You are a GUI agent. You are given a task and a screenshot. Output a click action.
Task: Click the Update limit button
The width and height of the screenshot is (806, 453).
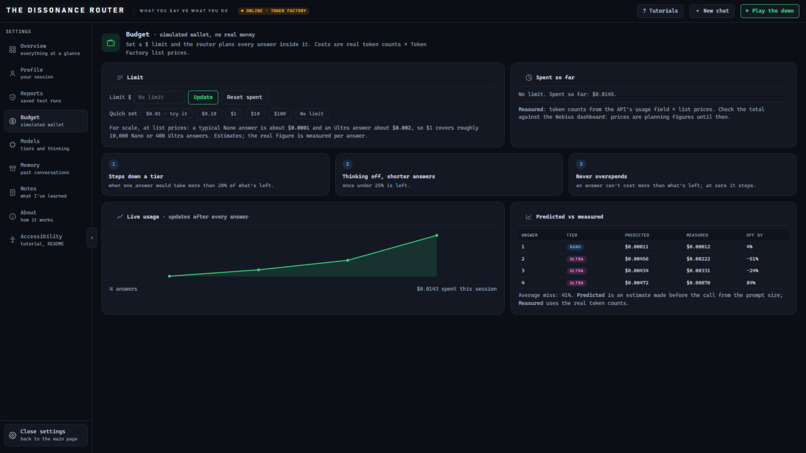203,97
